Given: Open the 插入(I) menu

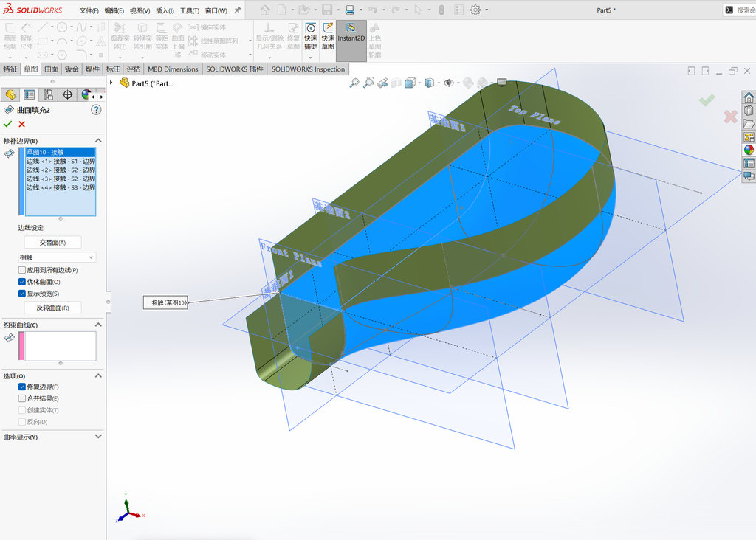Looking at the screenshot, I should (165, 10).
